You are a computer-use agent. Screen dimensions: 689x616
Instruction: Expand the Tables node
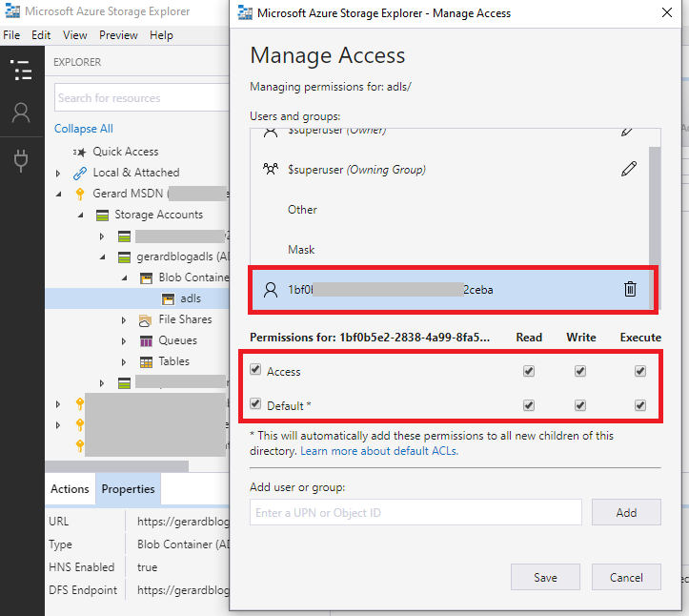[124, 362]
